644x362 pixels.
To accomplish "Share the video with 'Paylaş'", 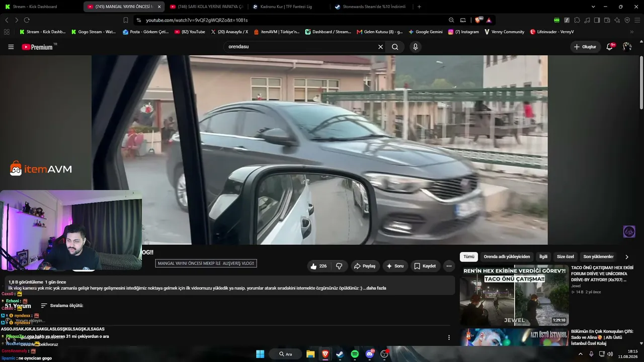I will [x=364, y=266].
